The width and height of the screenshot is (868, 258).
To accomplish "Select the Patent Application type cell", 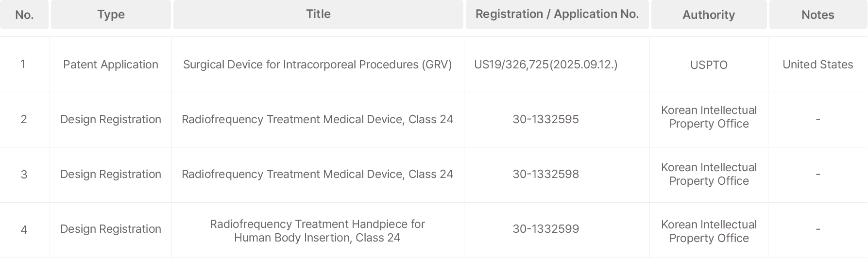I will click(x=111, y=64).
